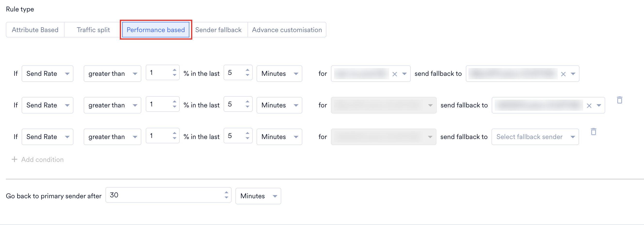Increase the first row duration with up arrow
Screen dimensions: 644x225
(248, 70)
